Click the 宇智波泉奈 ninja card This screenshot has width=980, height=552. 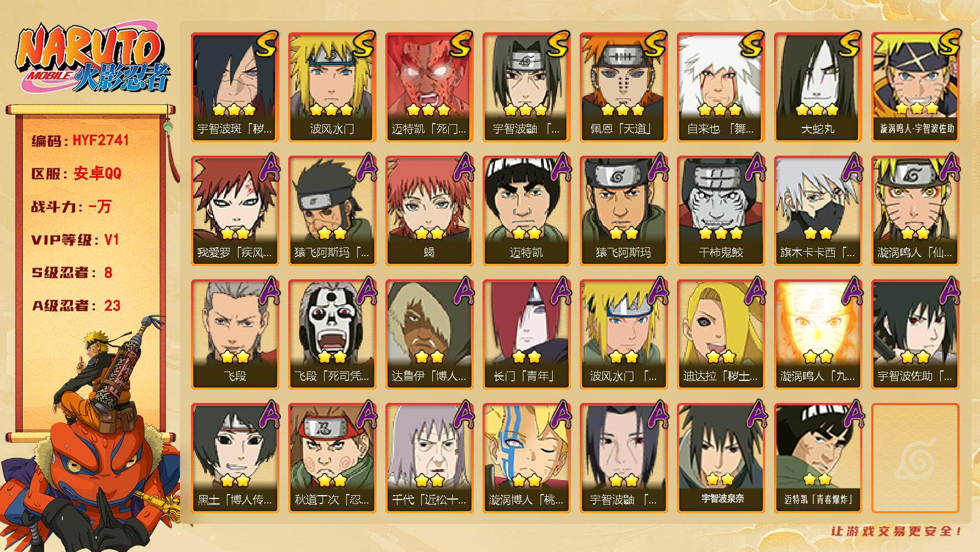click(x=721, y=458)
